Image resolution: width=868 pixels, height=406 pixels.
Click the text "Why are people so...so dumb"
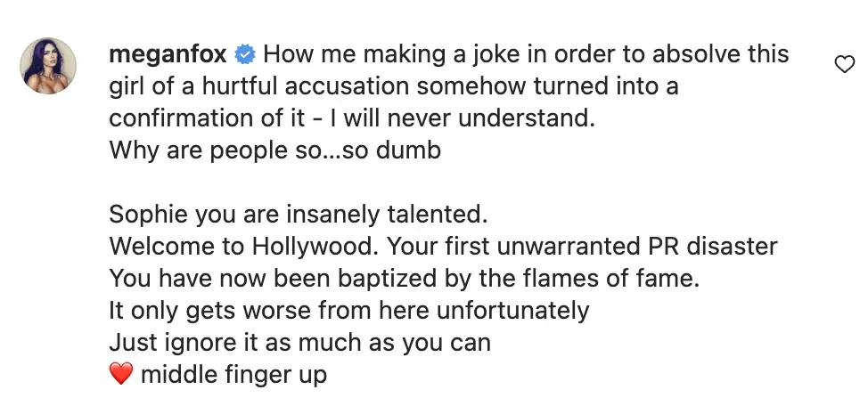pos(274,150)
